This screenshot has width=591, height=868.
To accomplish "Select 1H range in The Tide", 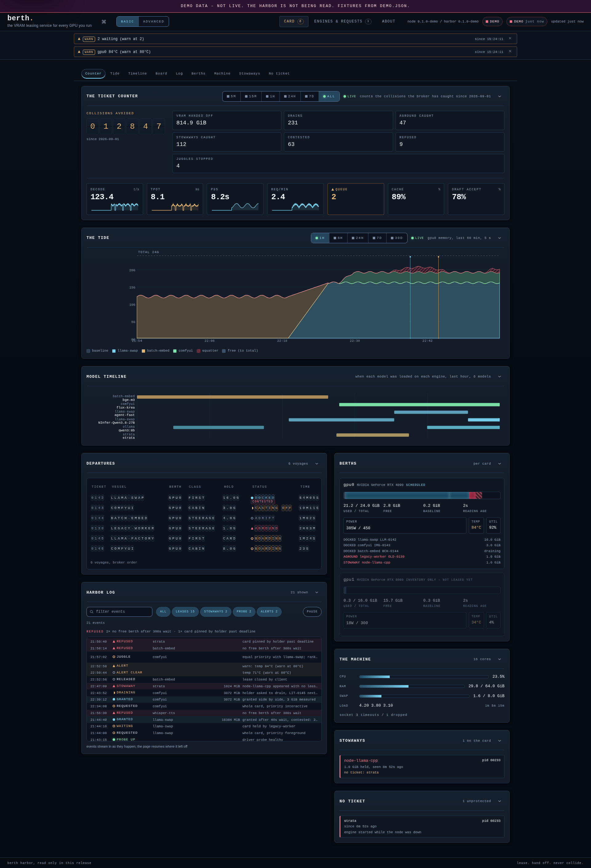I will coord(320,238).
